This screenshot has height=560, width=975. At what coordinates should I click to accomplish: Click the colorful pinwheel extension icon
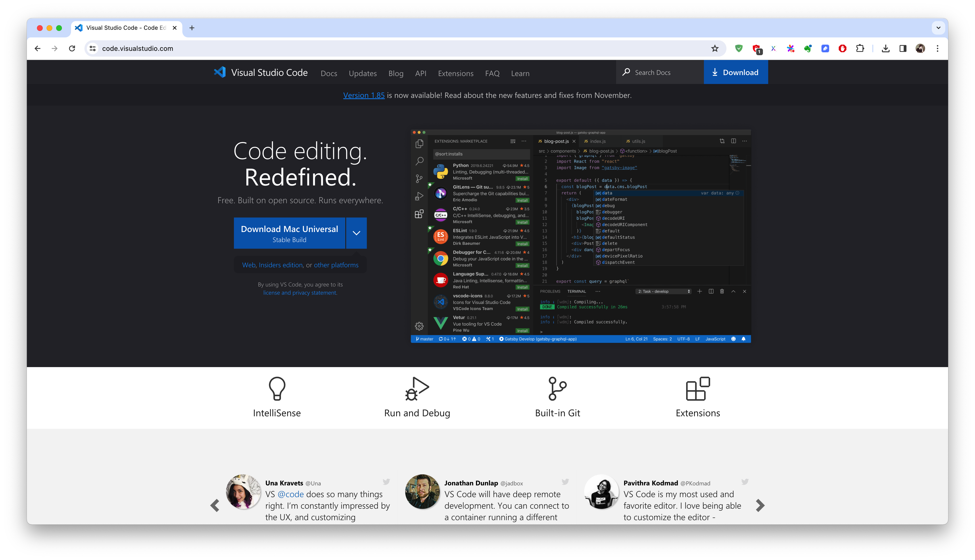tap(791, 48)
